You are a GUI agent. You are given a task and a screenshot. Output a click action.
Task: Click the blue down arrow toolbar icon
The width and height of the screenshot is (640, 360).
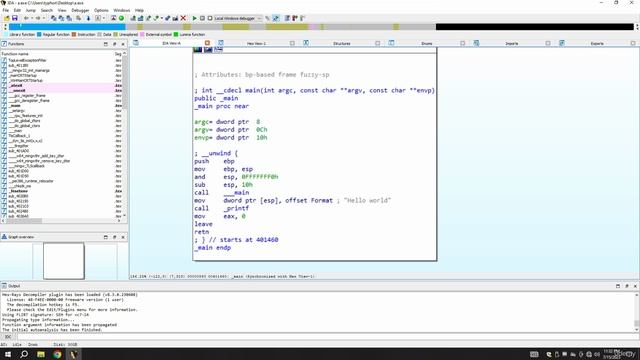tap(88, 18)
